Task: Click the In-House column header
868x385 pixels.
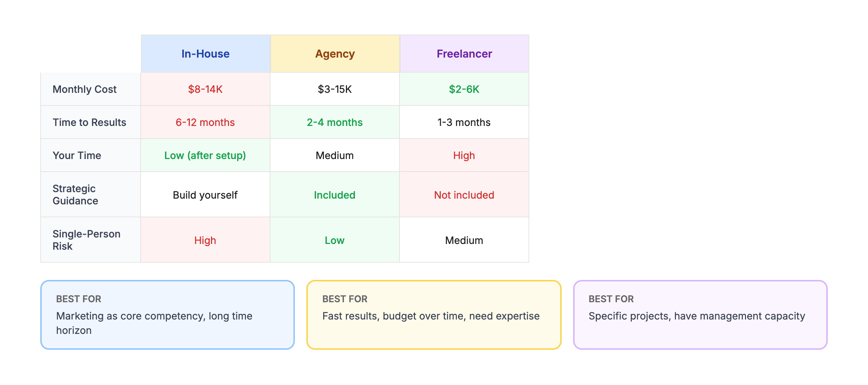Action: [x=205, y=54]
